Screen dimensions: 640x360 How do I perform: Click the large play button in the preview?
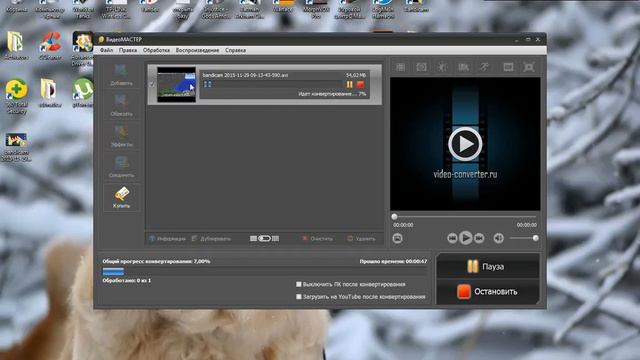[x=465, y=144]
